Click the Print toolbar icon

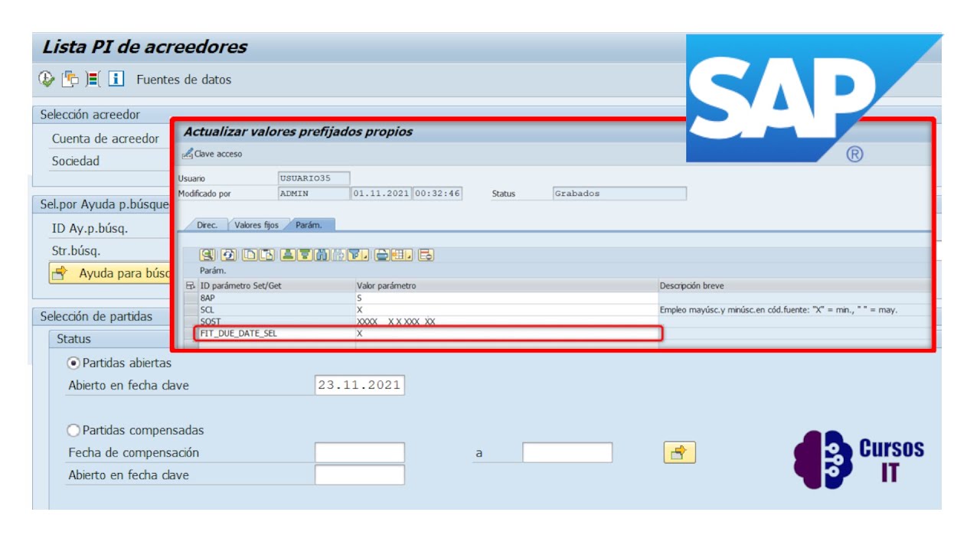[x=382, y=255]
